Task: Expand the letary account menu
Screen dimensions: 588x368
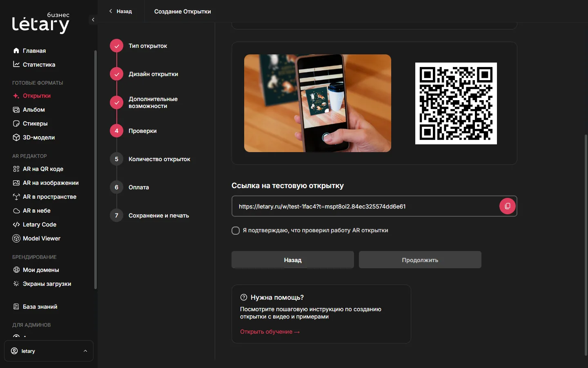Action: pyautogui.click(x=85, y=351)
